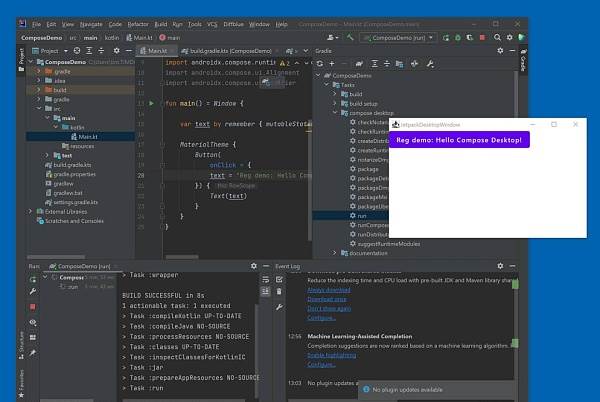
Task: Clear Event Log with trash icon
Action: 279,292
